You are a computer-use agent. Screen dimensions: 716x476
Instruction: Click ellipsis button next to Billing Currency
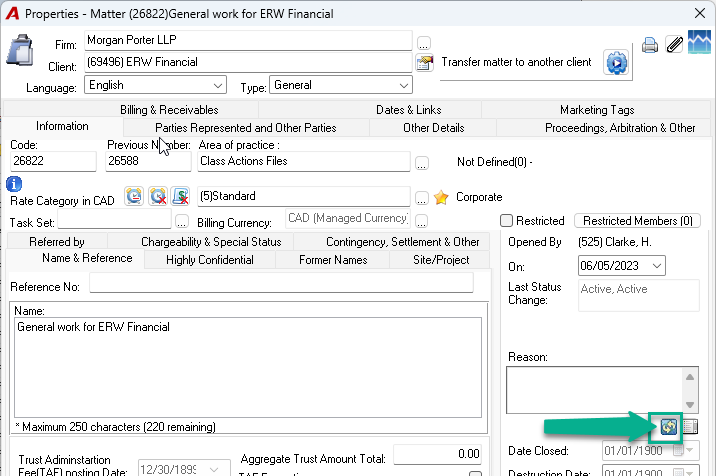(x=422, y=222)
